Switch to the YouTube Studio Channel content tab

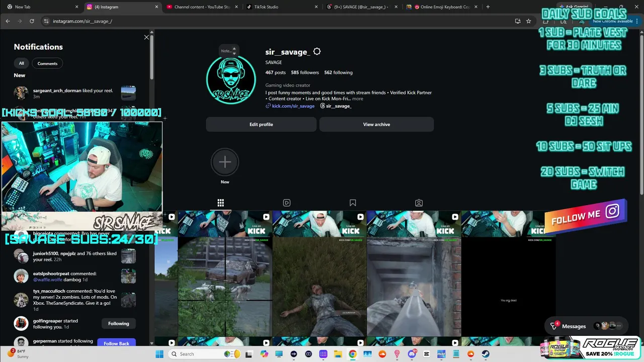point(202,7)
